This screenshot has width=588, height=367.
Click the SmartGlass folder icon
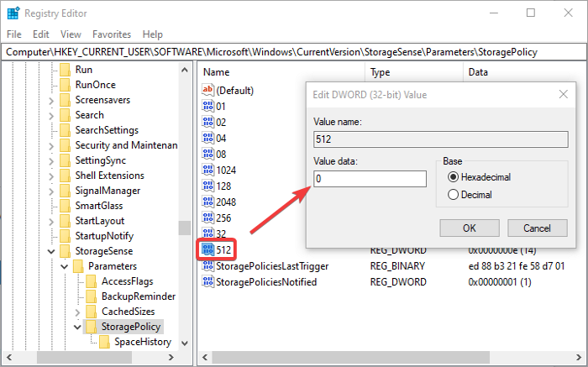click(66, 206)
